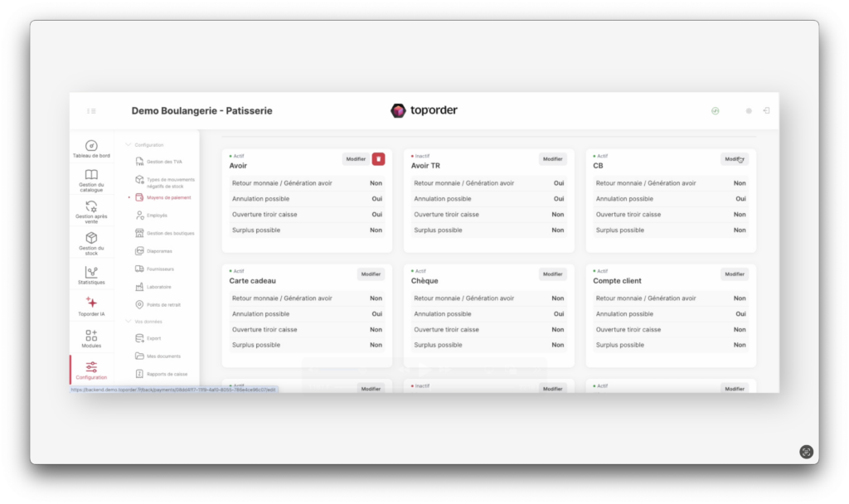849x504 pixels.
Task: Toggle the sidebar menu collapse icon
Action: (91, 110)
